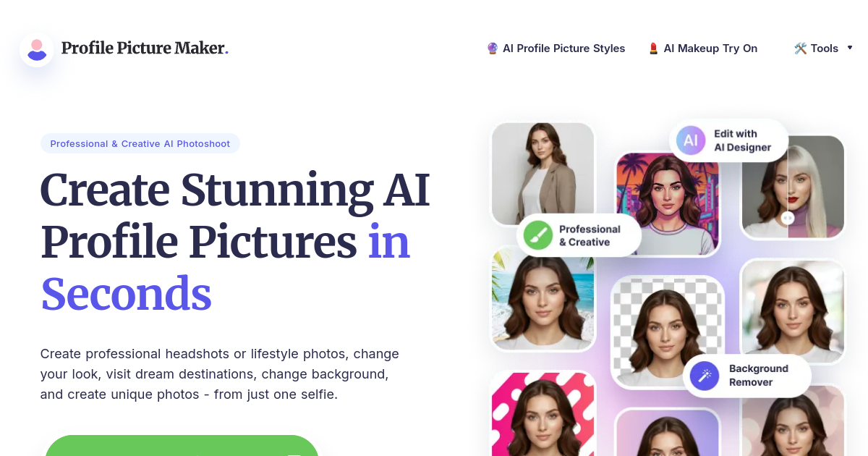Select the Professional & Creative AI Photoshoot badge
This screenshot has height=456, width=868.
pyautogui.click(x=140, y=143)
